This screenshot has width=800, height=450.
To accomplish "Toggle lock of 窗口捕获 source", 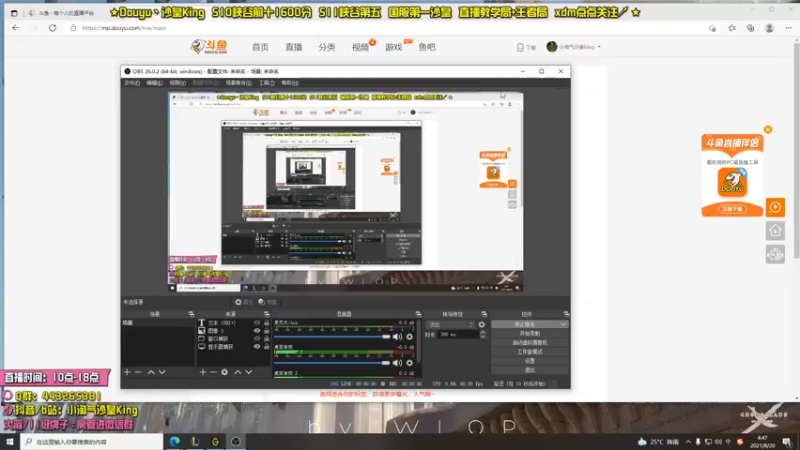I will [x=266, y=339].
